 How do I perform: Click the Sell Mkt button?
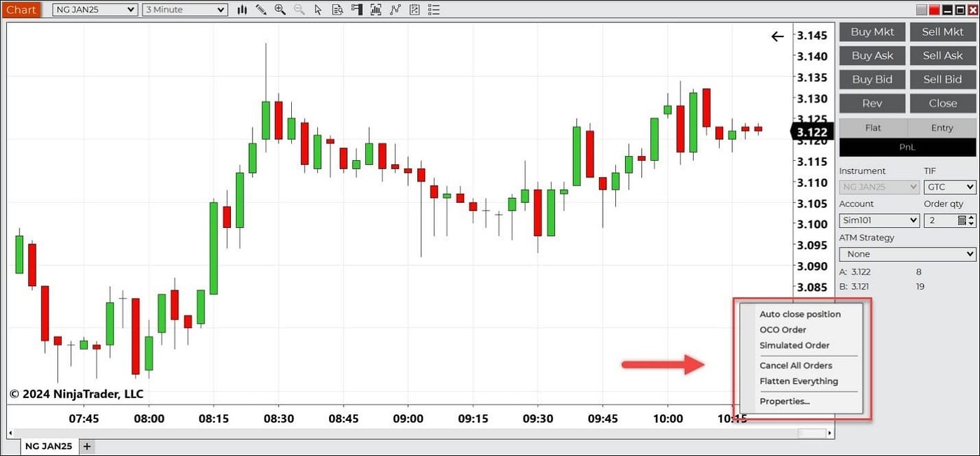coord(942,31)
